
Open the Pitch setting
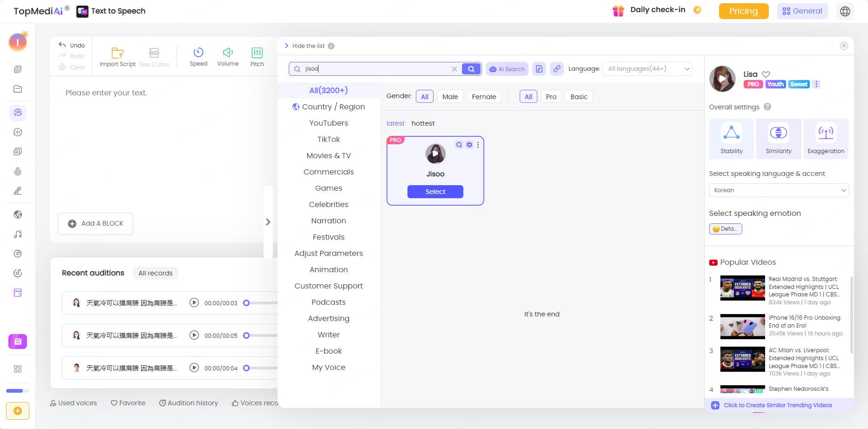click(257, 57)
